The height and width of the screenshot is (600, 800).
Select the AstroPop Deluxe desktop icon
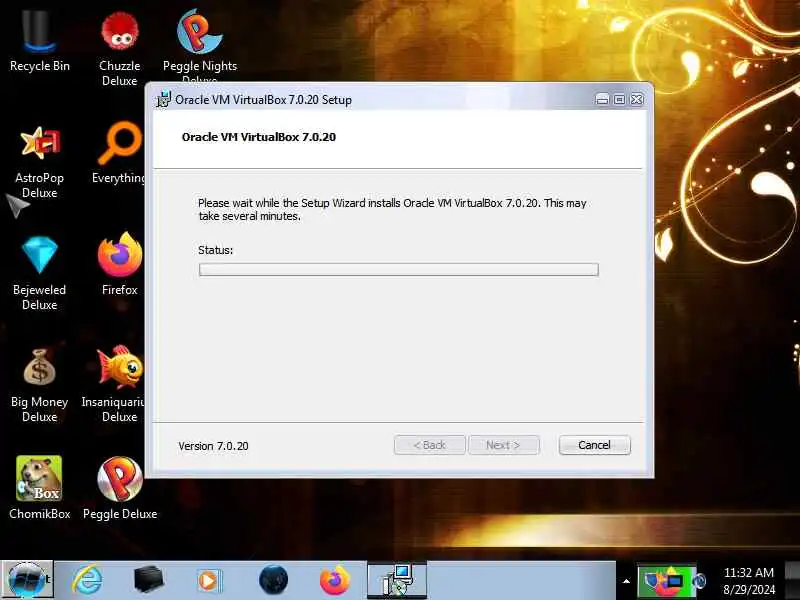coord(39,162)
